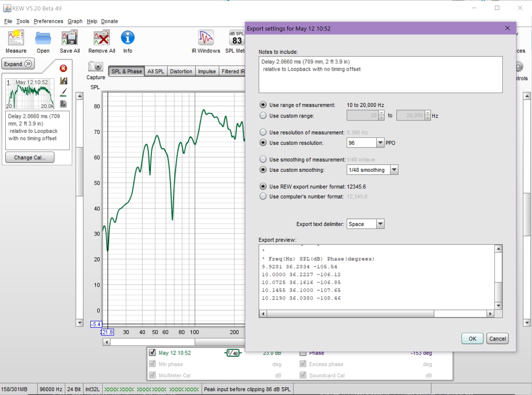Close the Export settings dialog
Image resolution: width=532 pixels, height=395 pixels.
click(507, 28)
